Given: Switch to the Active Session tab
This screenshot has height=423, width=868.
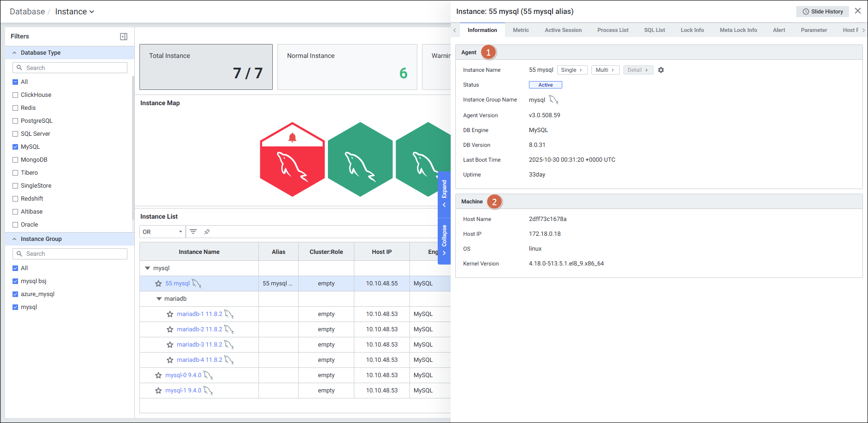Looking at the screenshot, I should coord(563,30).
